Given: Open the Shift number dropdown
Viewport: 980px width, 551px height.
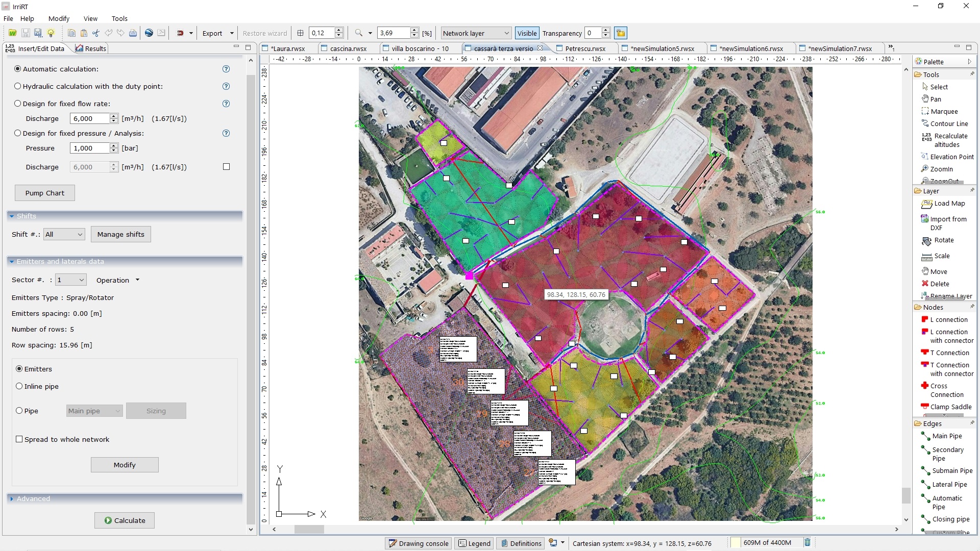Looking at the screenshot, I should pos(64,234).
